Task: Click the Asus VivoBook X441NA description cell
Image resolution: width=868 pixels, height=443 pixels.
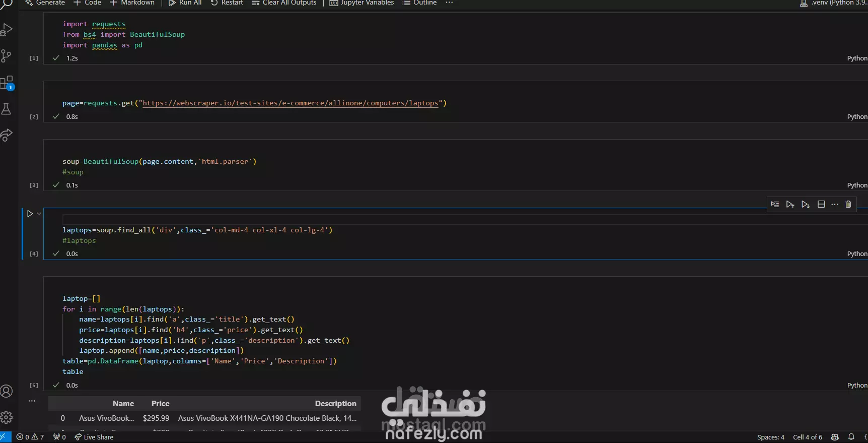Action: 267,418
